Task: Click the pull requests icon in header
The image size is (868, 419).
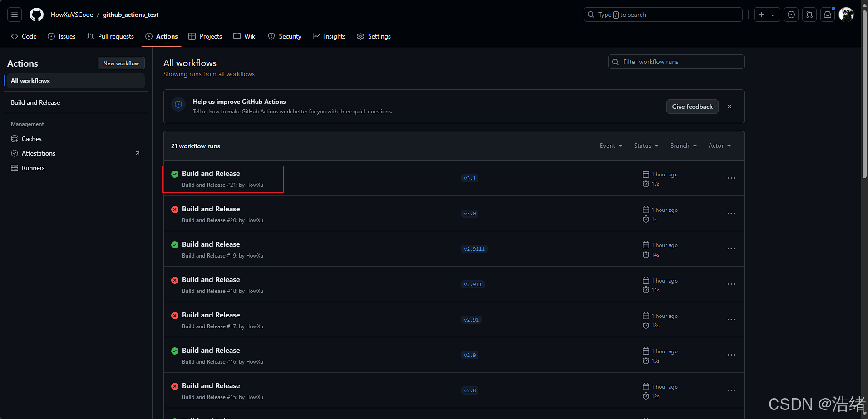Action: pos(809,15)
